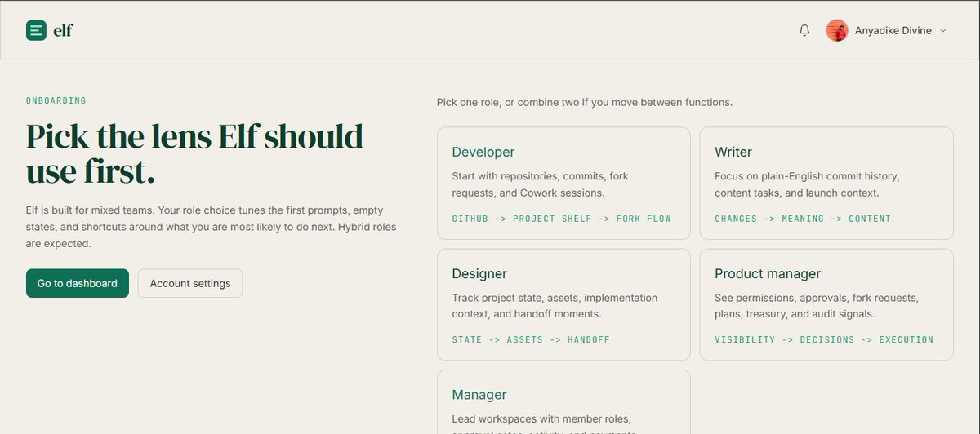Viewport: 980px width, 434px height.
Task: Click the ONBOARDING label
Action: click(x=56, y=101)
